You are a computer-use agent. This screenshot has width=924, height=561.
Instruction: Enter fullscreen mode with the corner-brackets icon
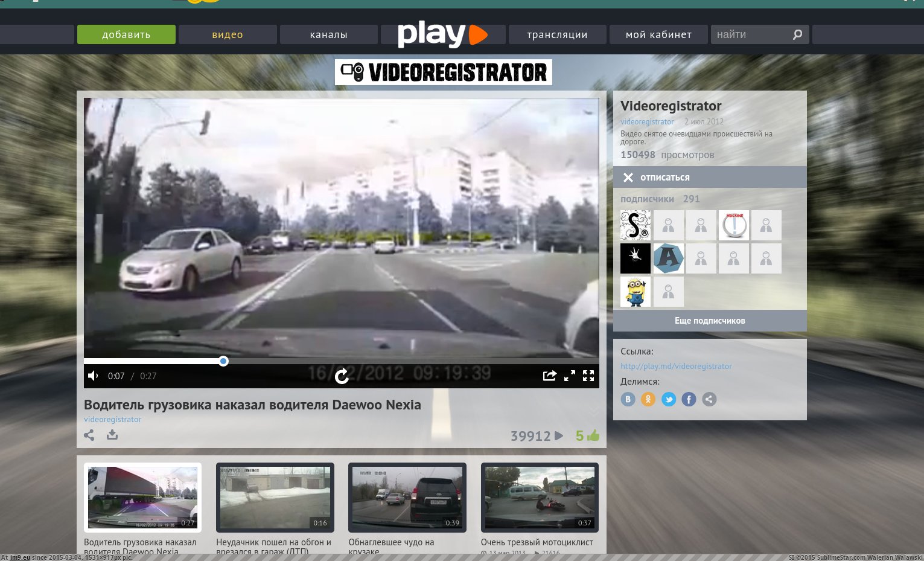pyautogui.click(x=588, y=376)
